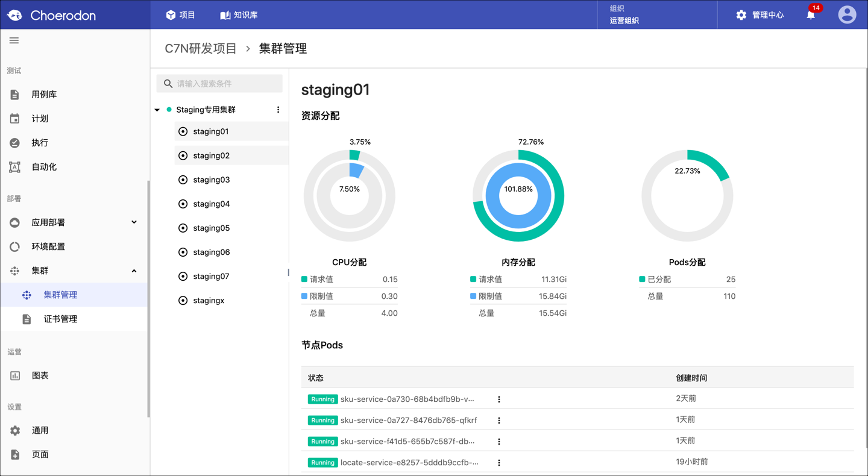
Task: Open Staging专用集群 more-options menu
Action: click(x=278, y=110)
